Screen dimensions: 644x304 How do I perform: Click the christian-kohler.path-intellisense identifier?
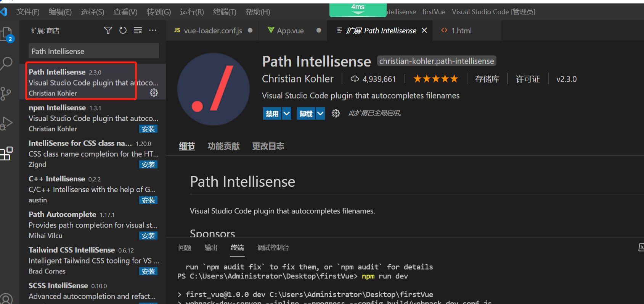point(437,61)
